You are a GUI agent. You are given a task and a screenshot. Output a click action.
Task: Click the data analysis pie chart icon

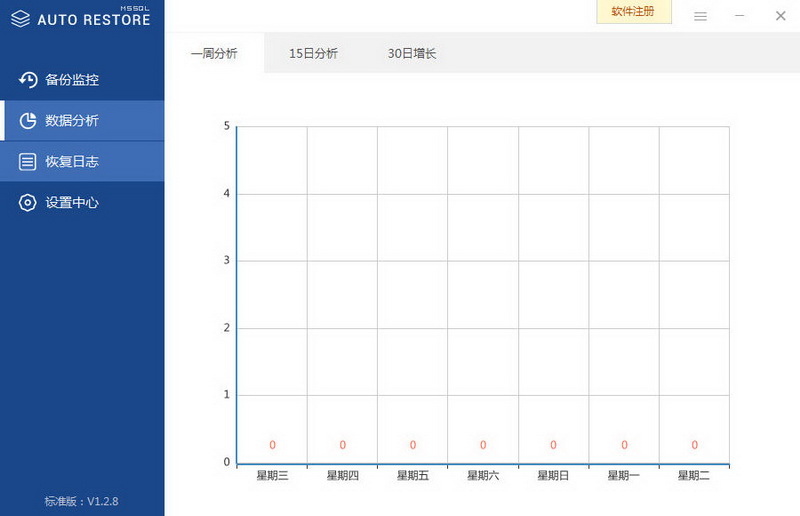[x=28, y=120]
